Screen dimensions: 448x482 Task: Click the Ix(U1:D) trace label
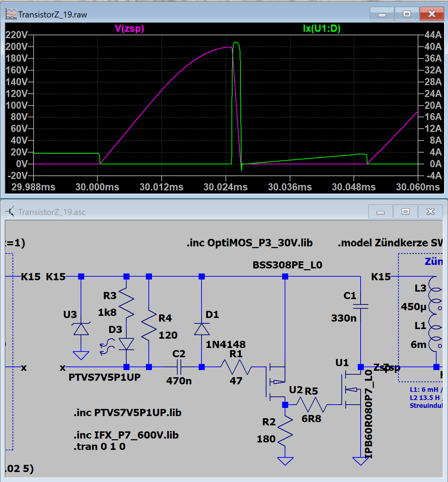321,29
